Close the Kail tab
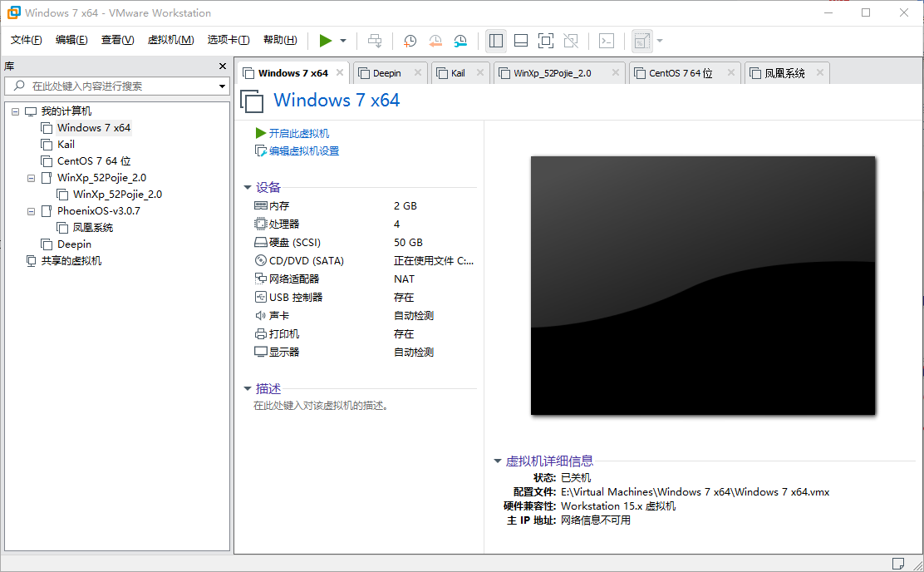This screenshot has height=572, width=924. coord(480,72)
